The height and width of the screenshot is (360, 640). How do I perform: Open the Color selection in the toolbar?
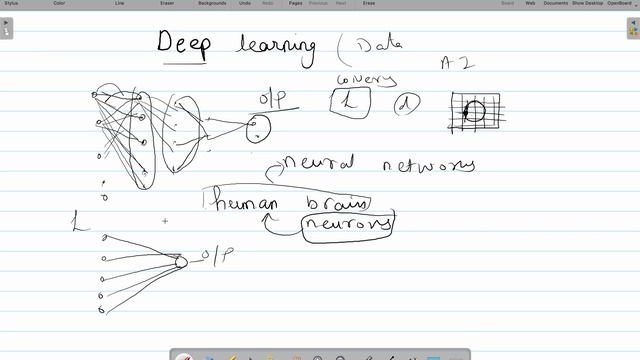coord(59,3)
